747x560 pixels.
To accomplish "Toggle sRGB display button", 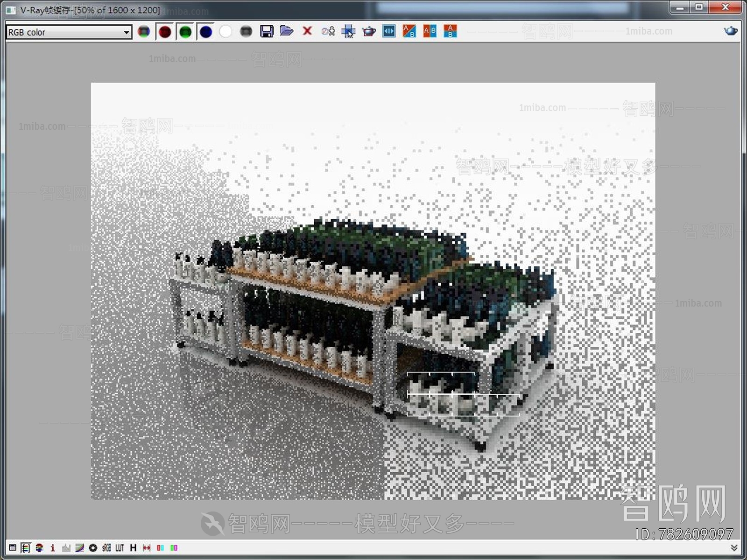I will 106,548.
